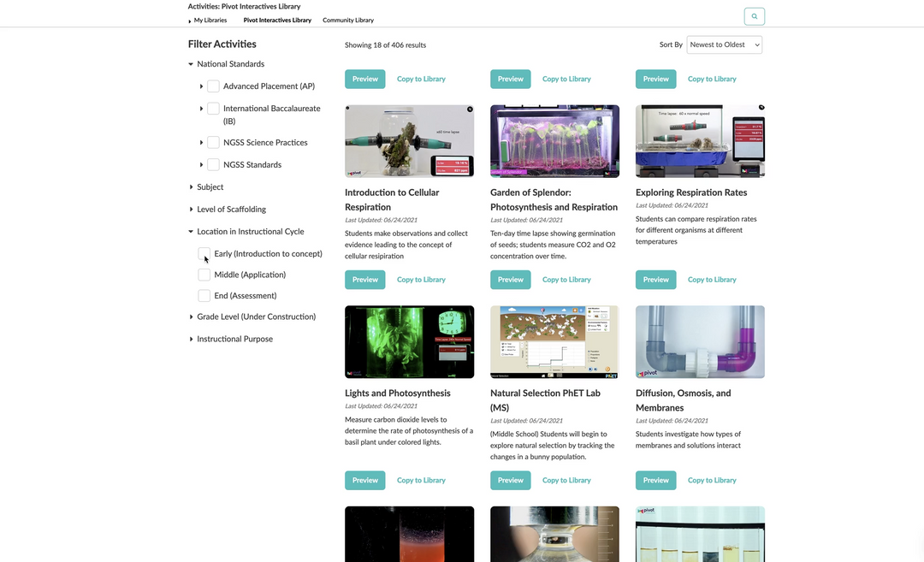Viewport: 924px width, 562px height.
Task: Expand the Subject filter section
Action: 191,186
